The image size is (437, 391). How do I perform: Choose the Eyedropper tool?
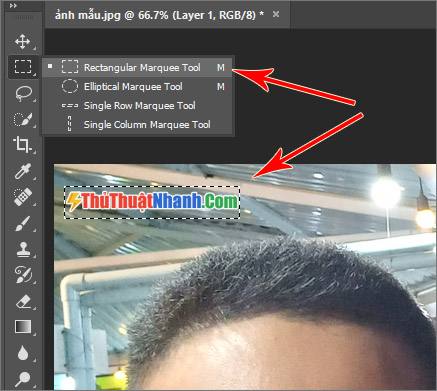23,171
